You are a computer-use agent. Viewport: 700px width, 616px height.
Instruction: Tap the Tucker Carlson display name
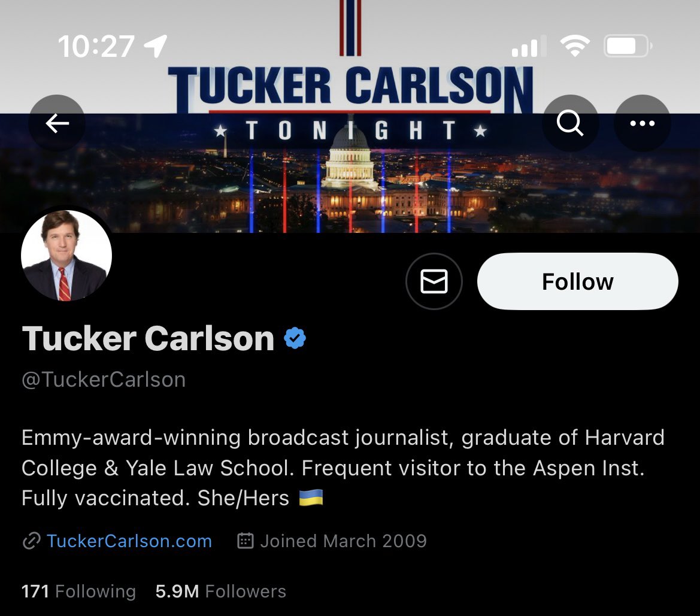[x=148, y=338]
